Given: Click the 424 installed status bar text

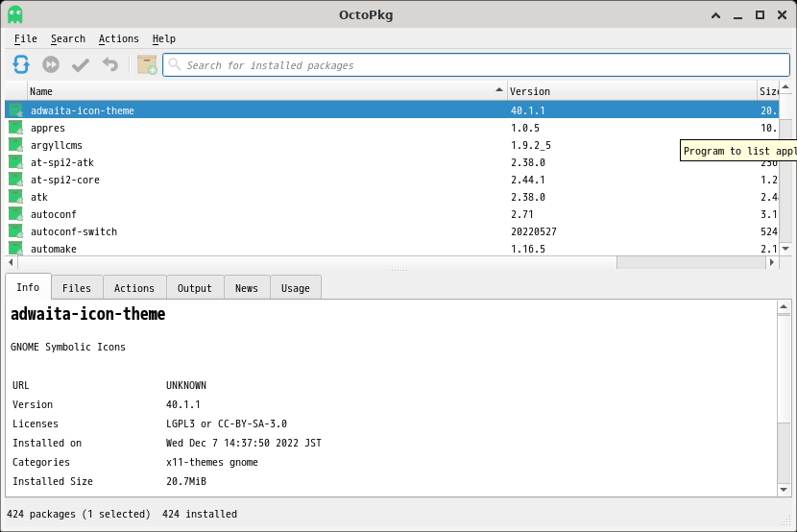Looking at the screenshot, I should (x=200, y=514).
